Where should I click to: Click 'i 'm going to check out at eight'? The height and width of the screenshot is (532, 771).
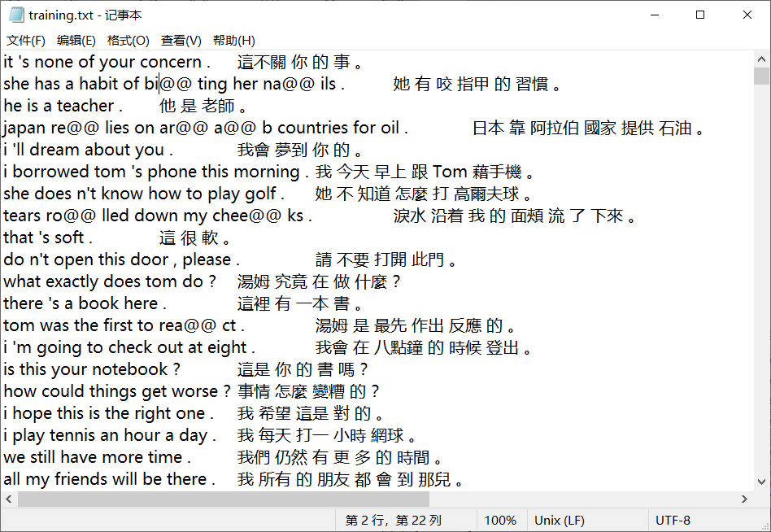pos(125,347)
